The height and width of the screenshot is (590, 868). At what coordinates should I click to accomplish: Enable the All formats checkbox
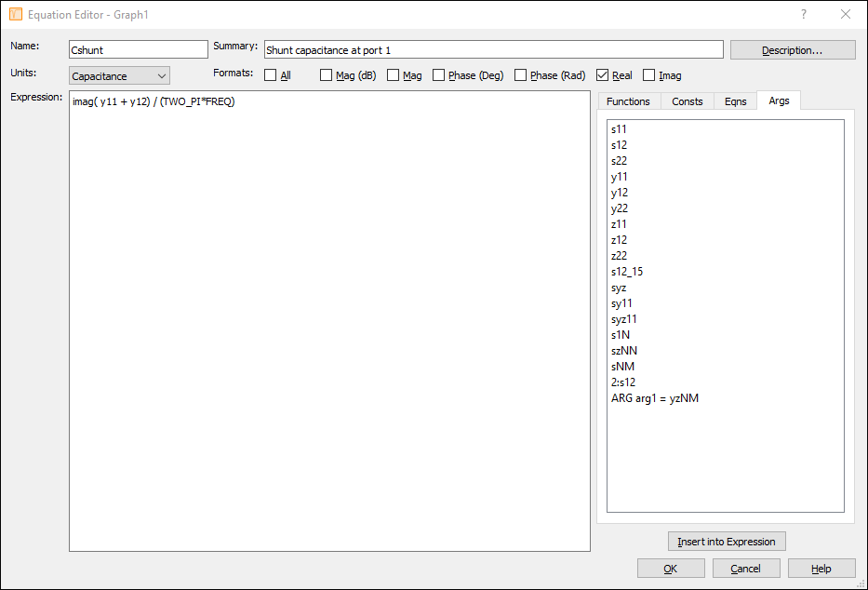[270, 75]
